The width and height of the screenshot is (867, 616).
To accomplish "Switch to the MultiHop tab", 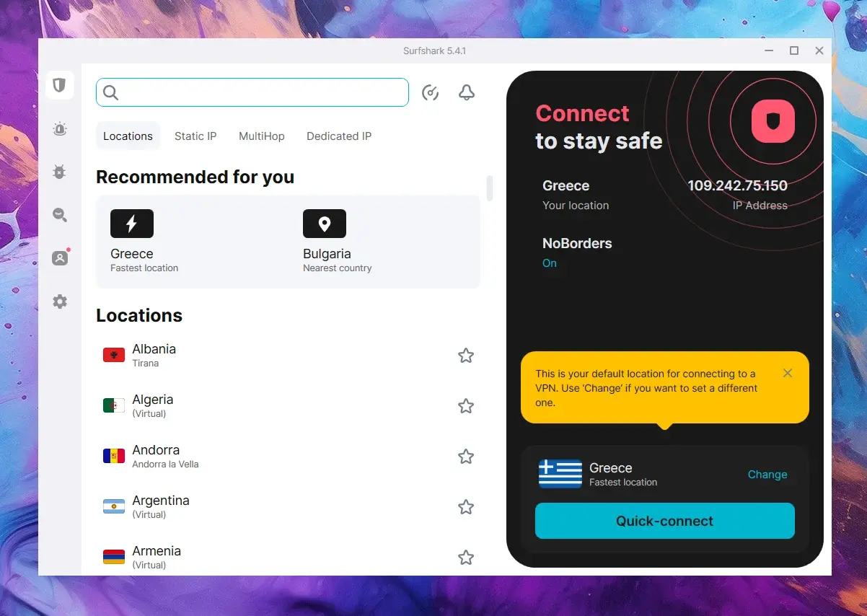I will click(x=262, y=136).
